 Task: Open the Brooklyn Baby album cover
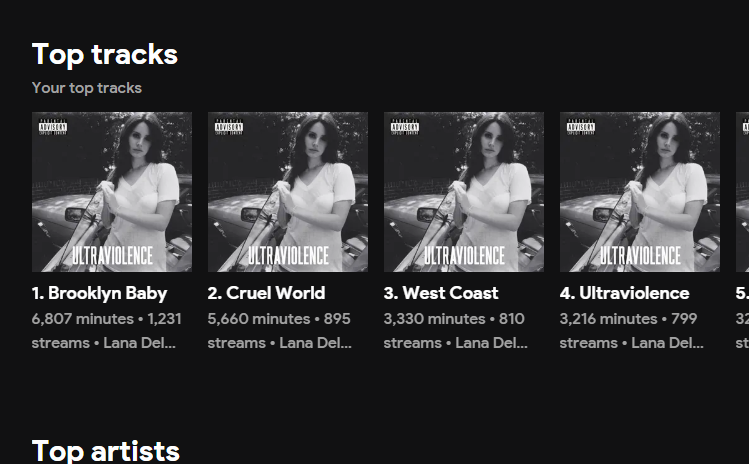coord(112,192)
